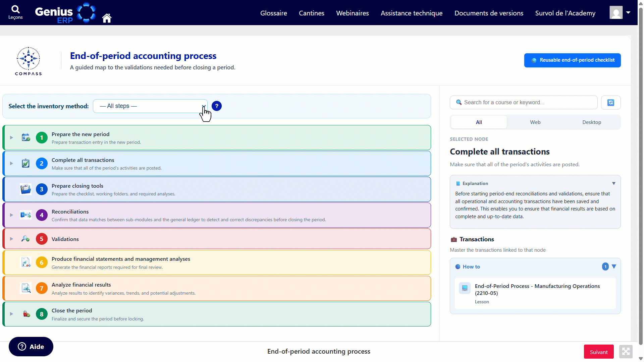Expand the Prepare the new period step
644x362 pixels.
pyautogui.click(x=11, y=138)
